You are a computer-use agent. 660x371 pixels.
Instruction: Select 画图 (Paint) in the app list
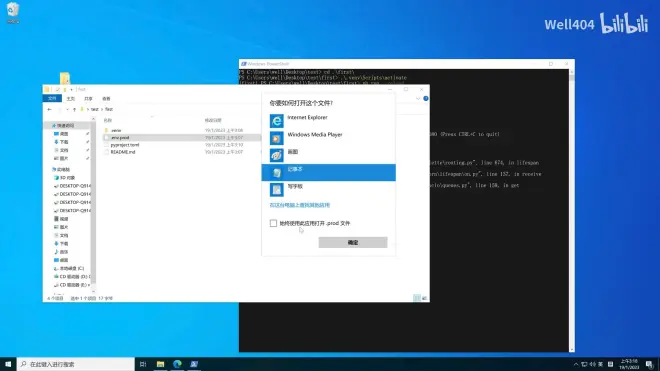328,155
